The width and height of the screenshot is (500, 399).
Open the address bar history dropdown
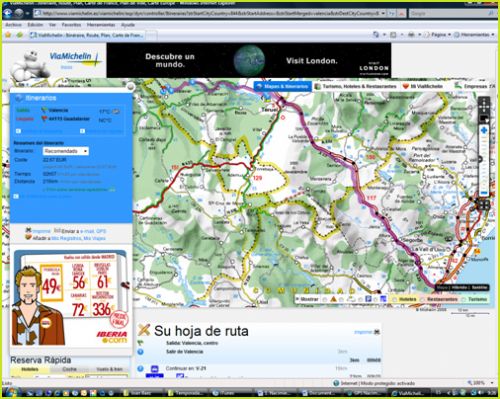[x=383, y=13]
